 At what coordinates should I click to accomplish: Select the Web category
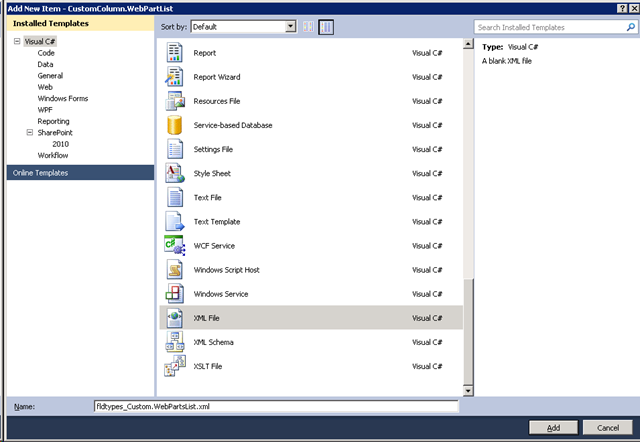[45, 87]
